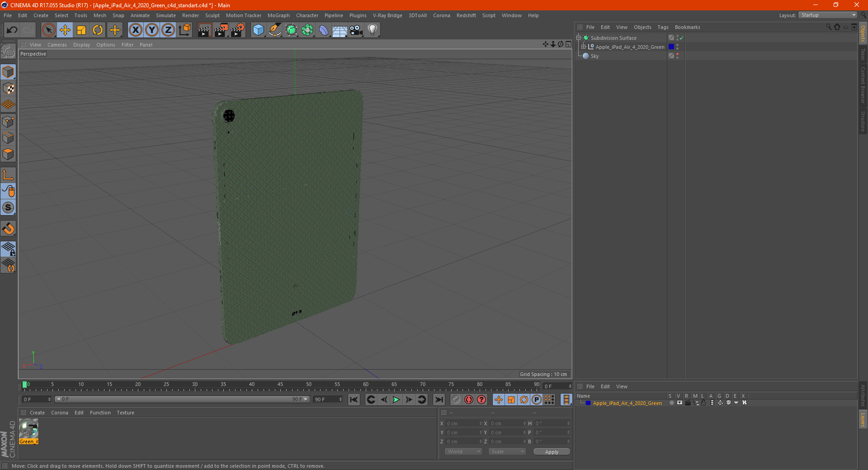Open the Simulate menu
This screenshot has width=868, height=470.
click(166, 15)
